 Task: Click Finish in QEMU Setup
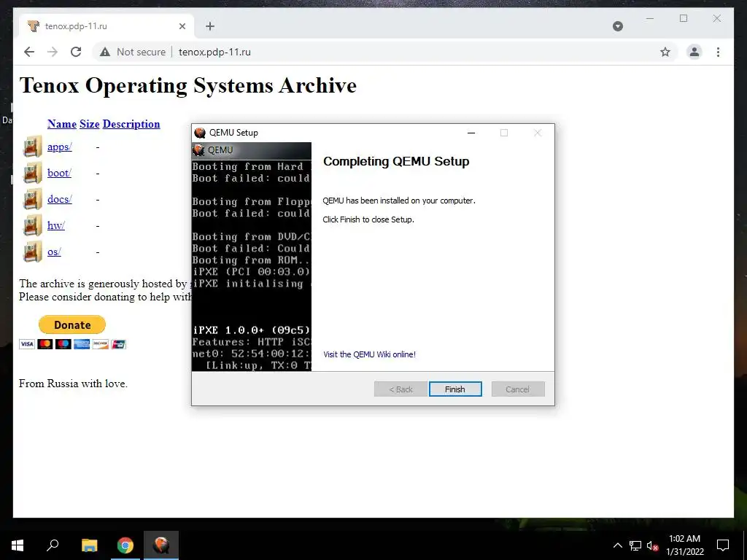click(x=455, y=389)
